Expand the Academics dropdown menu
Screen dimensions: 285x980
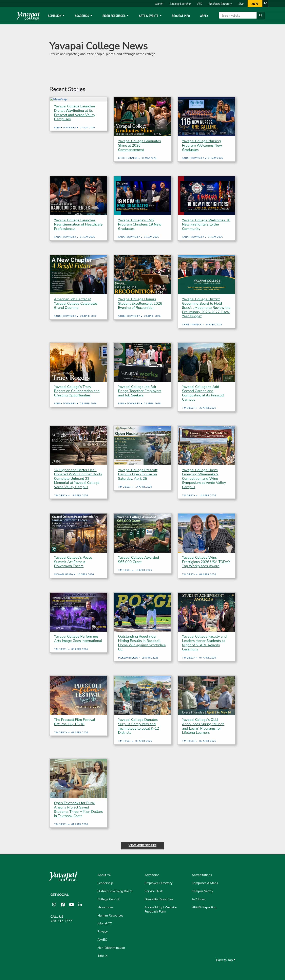pos(83,16)
